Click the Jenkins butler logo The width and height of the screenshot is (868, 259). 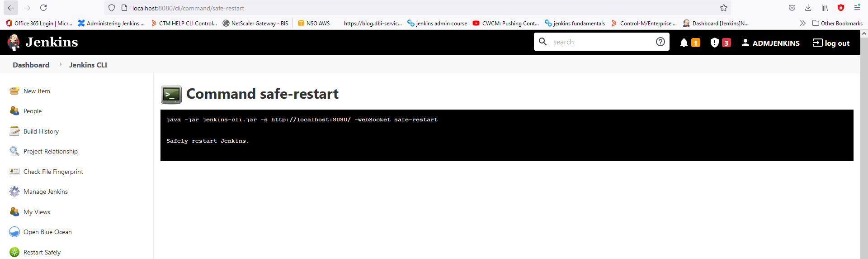click(x=14, y=42)
